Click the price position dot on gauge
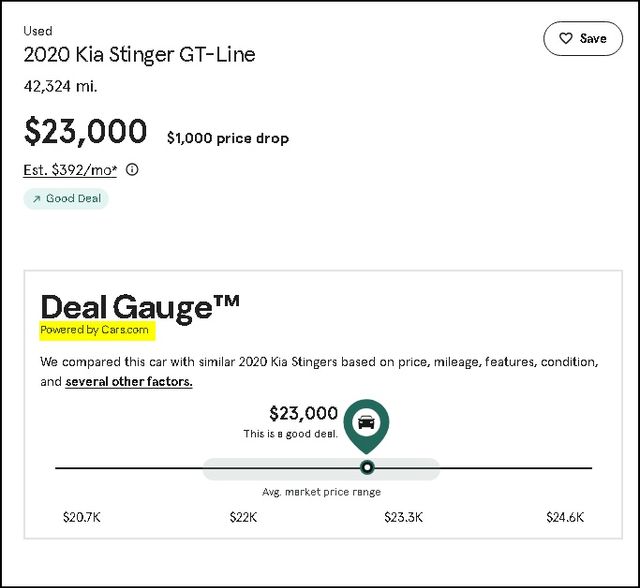The image size is (640, 588). 367,467
